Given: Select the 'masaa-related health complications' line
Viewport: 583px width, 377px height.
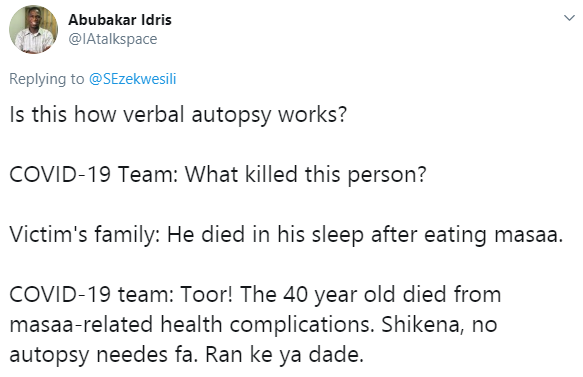Looking at the screenshot, I should (x=253, y=325).
